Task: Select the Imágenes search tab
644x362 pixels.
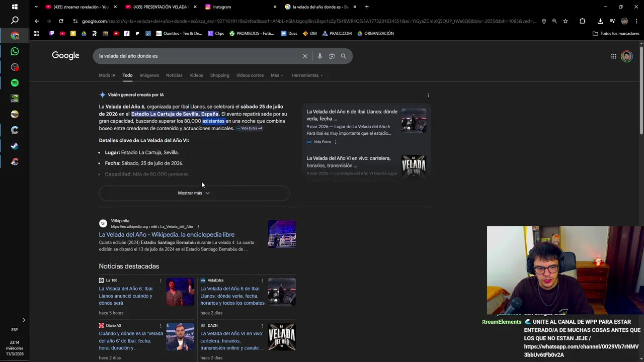Action: 149,75
